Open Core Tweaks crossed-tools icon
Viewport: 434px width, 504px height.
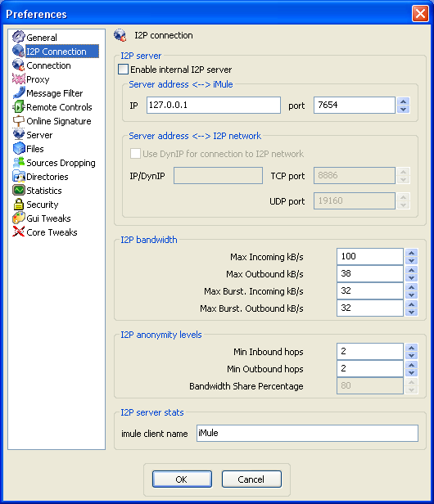click(x=18, y=232)
